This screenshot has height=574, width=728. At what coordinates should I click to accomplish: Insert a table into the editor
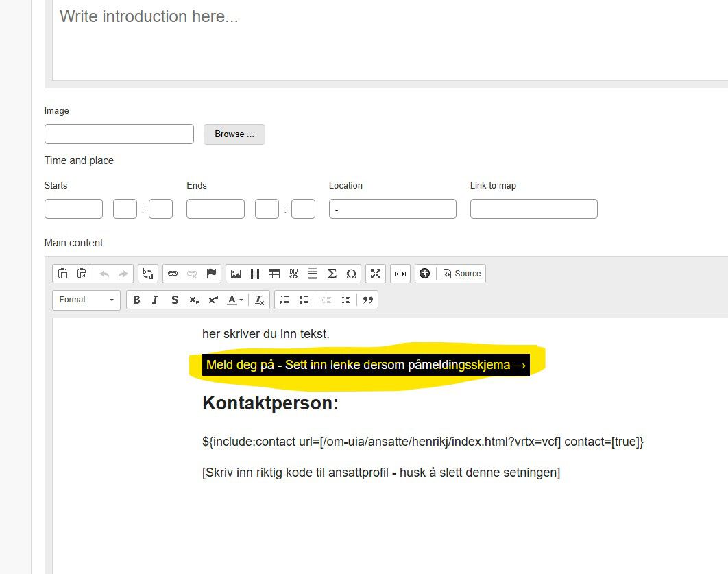point(274,274)
